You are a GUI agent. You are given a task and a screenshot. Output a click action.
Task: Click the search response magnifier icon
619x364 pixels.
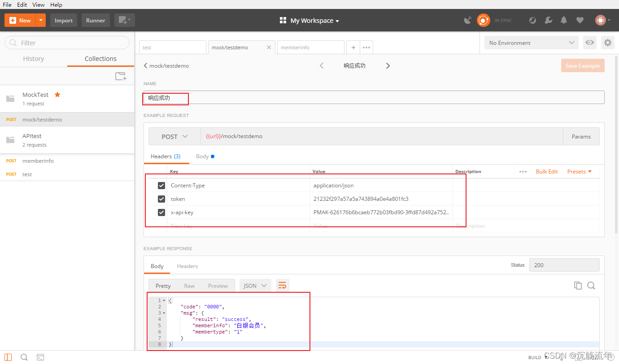[591, 286]
